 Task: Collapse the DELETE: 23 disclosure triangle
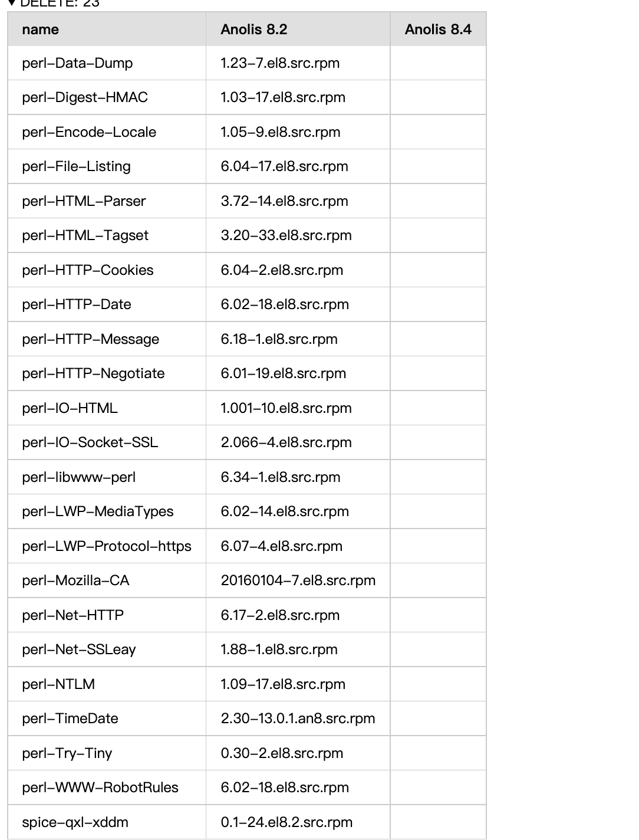12,3
